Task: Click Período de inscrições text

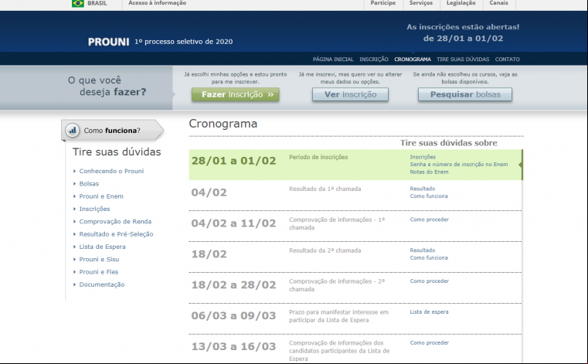Action: click(x=318, y=157)
